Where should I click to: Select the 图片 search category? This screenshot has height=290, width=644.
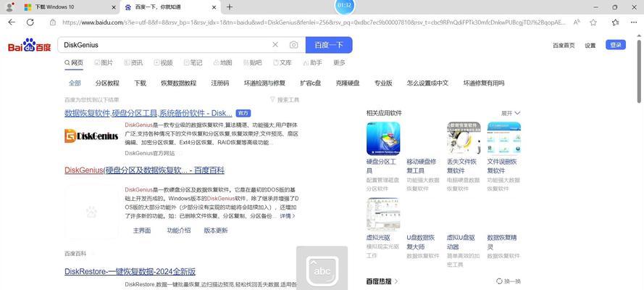104,63
